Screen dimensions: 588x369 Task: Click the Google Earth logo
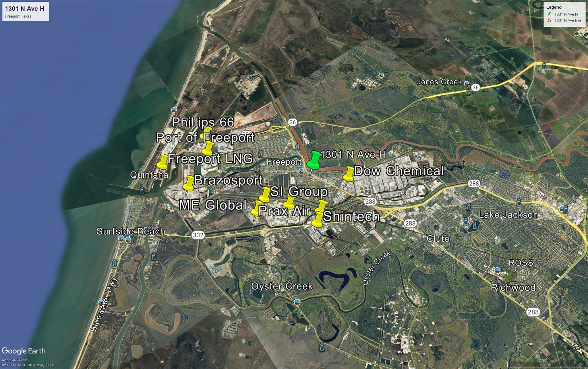(x=24, y=351)
